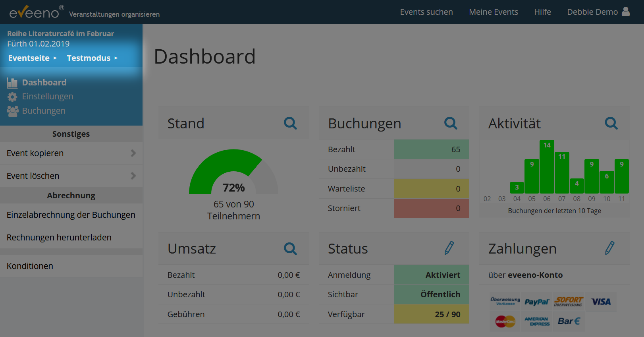
Task: Expand Event kopieren chevron
Action: [x=133, y=153]
